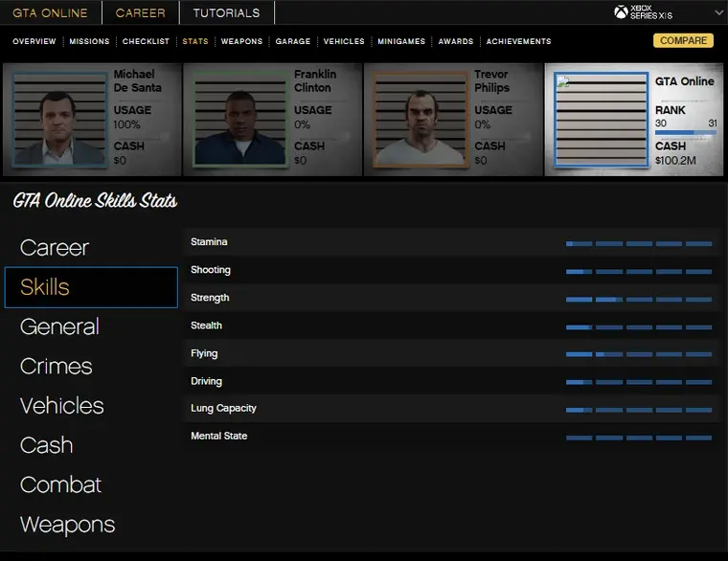This screenshot has width=728, height=561.
Task: Expand the platform selector dropdown arrow
Action: click(x=719, y=12)
